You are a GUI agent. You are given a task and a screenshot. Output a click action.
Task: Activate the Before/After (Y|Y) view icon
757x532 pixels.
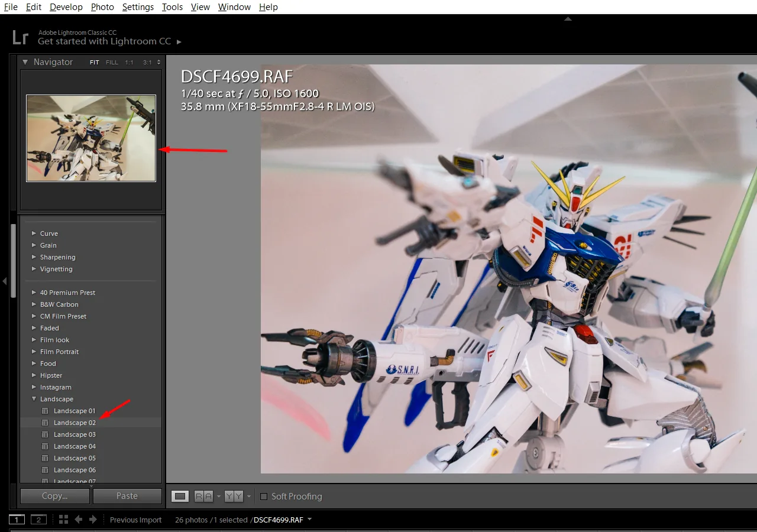point(234,497)
